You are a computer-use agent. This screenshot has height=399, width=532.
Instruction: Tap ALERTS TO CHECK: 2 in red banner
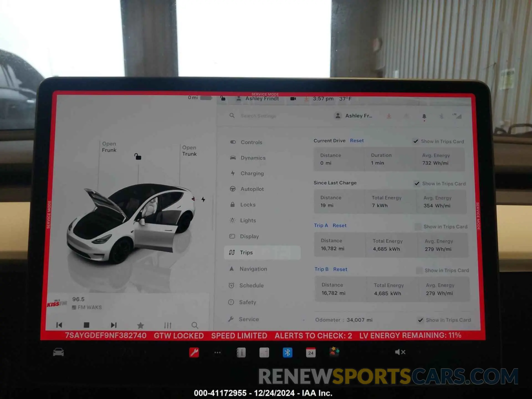pos(313,336)
